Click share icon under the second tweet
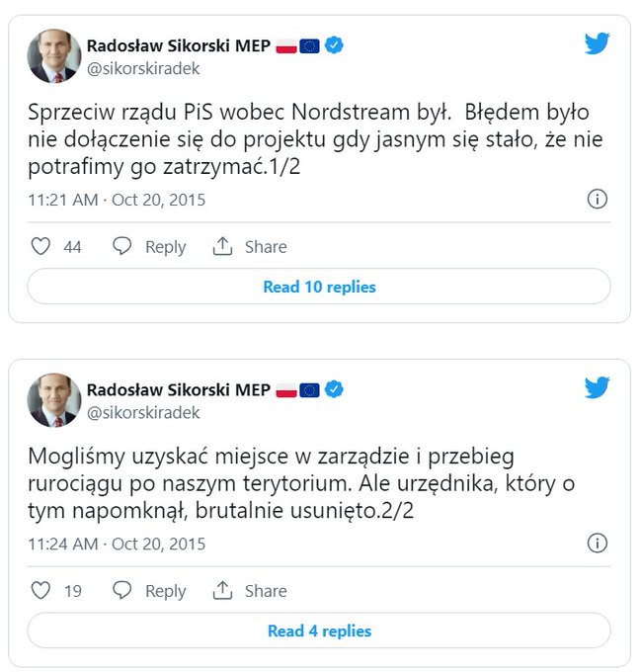 (223, 591)
